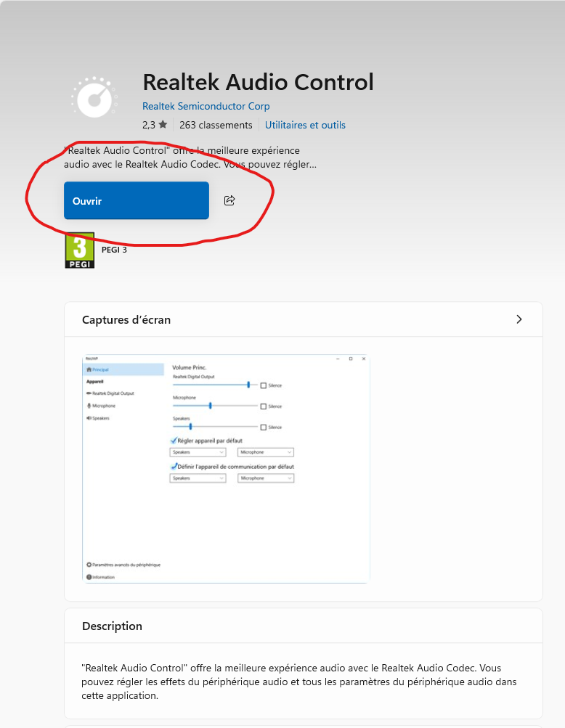The width and height of the screenshot is (565, 728).
Task: Click the Speakers volume slider handle
Action: click(190, 427)
